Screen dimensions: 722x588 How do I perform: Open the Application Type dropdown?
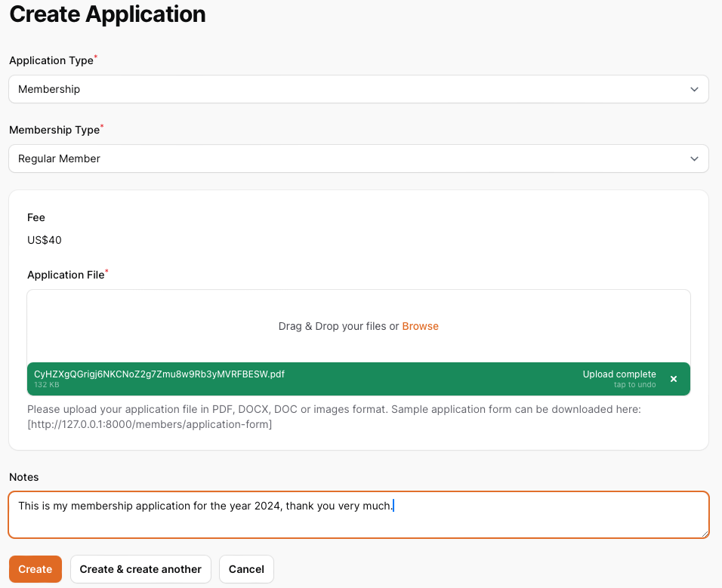(x=359, y=88)
